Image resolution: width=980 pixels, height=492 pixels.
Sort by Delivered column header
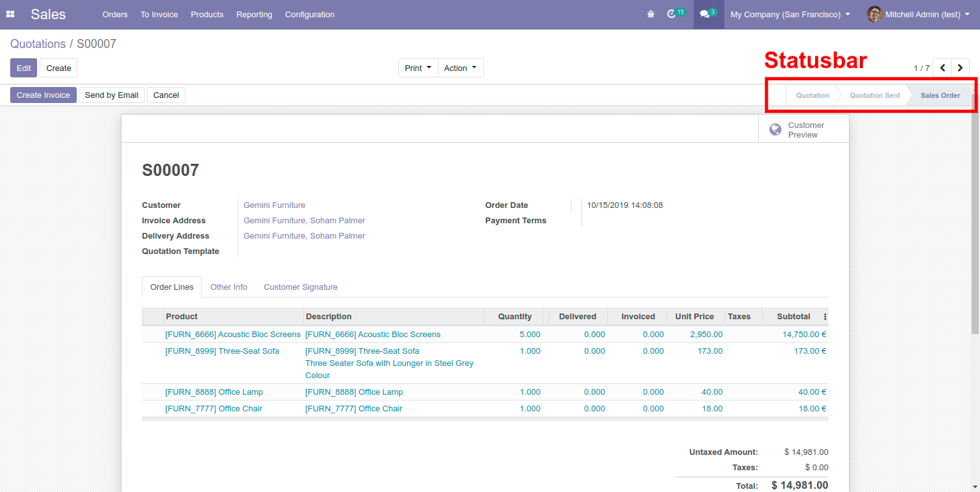[577, 317]
